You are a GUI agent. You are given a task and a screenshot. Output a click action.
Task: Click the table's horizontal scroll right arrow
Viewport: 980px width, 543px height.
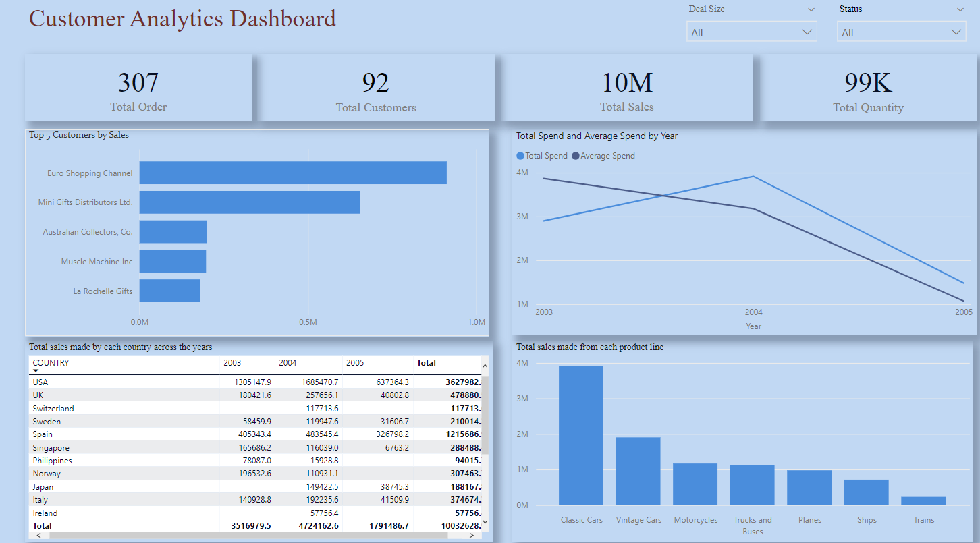pos(473,535)
